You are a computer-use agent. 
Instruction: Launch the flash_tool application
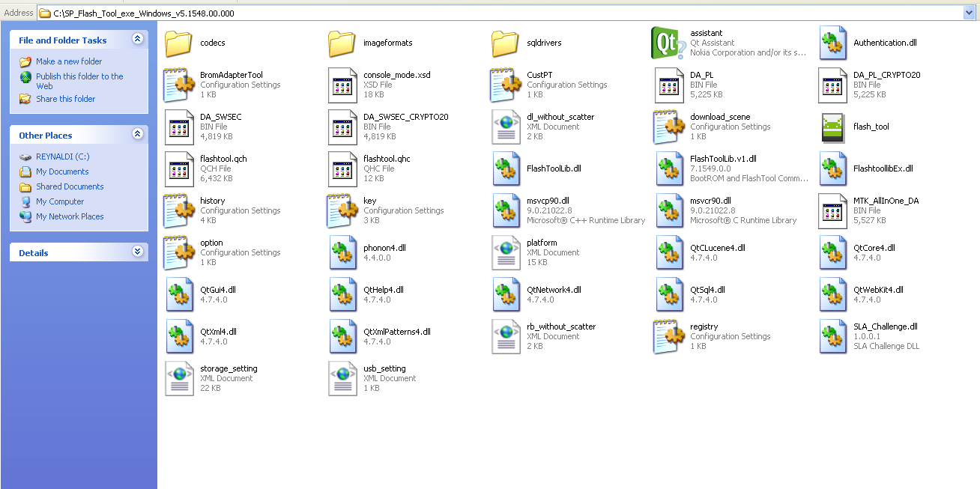point(832,127)
